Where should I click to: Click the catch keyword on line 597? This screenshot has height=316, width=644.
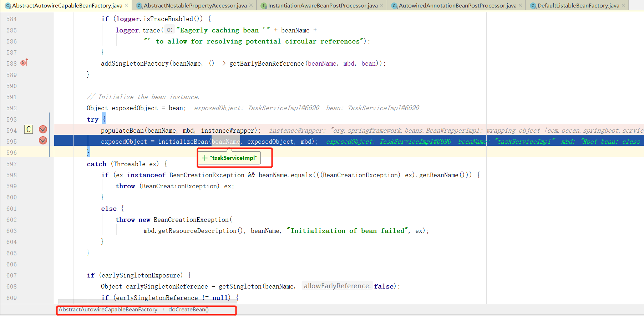click(97, 164)
